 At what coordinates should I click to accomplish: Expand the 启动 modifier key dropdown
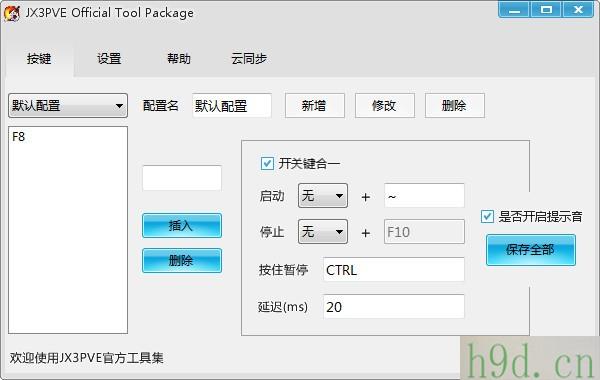click(x=323, y=196)
